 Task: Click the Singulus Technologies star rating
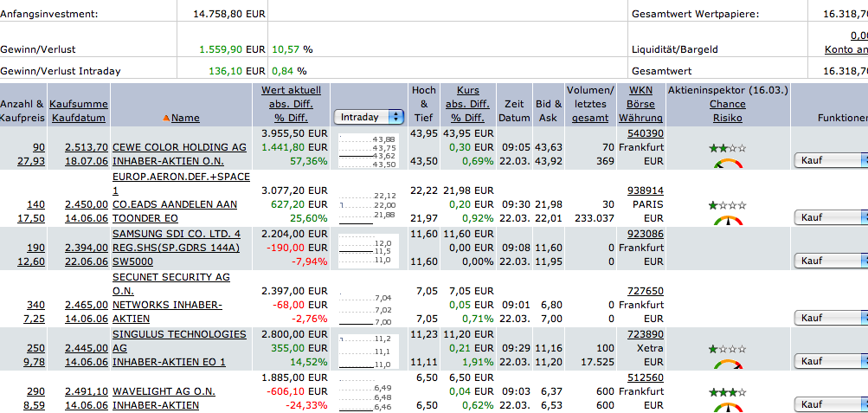(727, 349)
